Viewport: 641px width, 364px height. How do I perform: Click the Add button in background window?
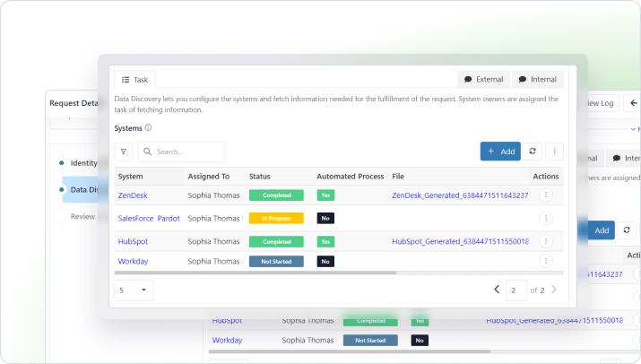(602, 230)
